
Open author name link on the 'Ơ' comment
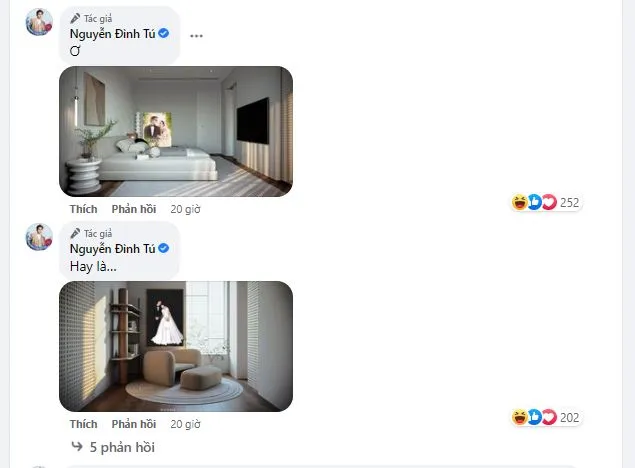[113, 34]
